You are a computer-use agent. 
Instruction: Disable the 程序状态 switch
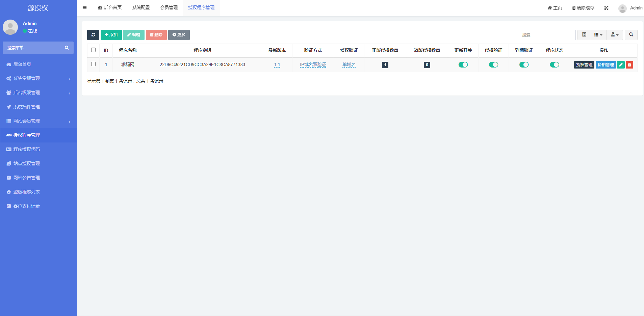[554, 65]
